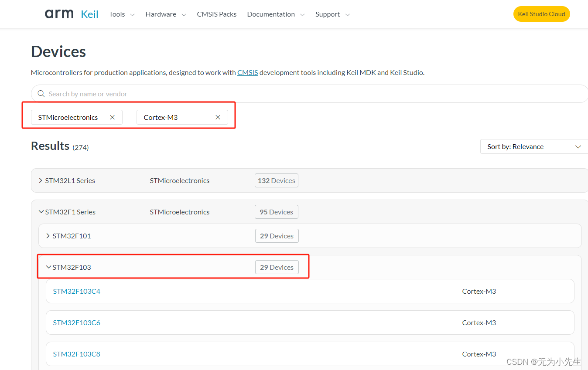Open the Support dropdown menu
The width and height of the screenshot is (588, 370).
click(x=332, y=14)
